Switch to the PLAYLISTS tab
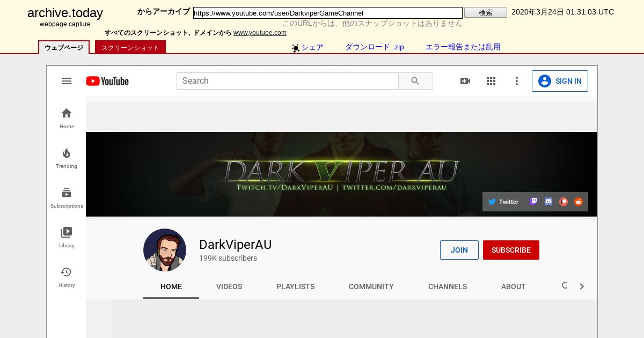The height and width of the screenshot is (338, 644). coord(296,286)
